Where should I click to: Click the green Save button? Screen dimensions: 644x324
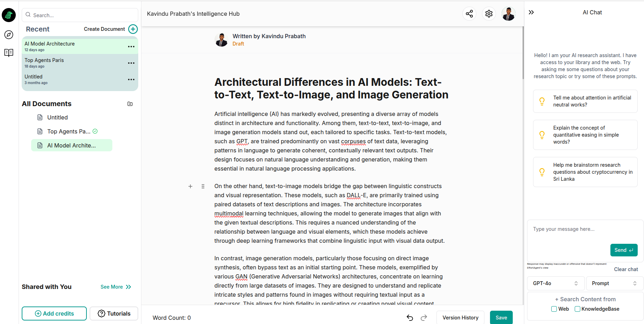tap(501, 318)
